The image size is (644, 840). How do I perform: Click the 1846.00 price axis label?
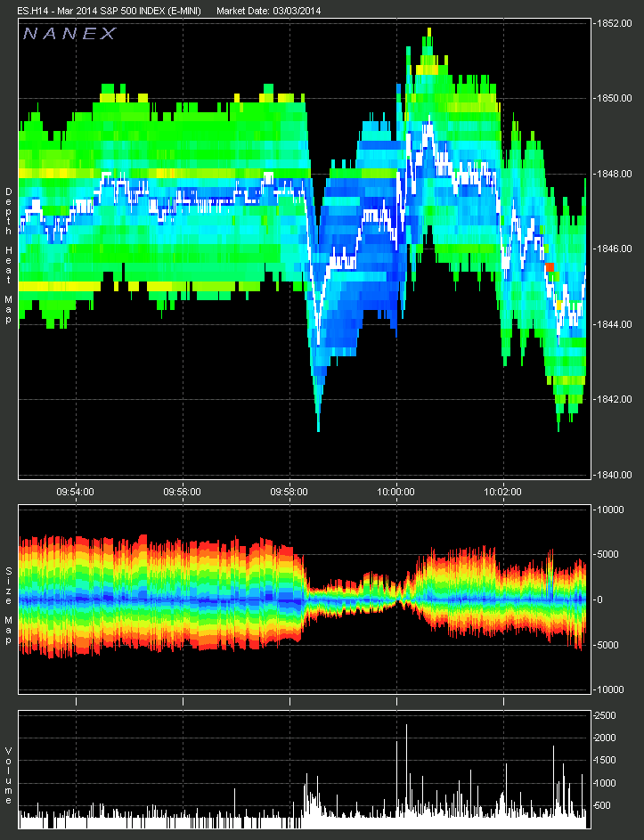[x=614, y=249]
